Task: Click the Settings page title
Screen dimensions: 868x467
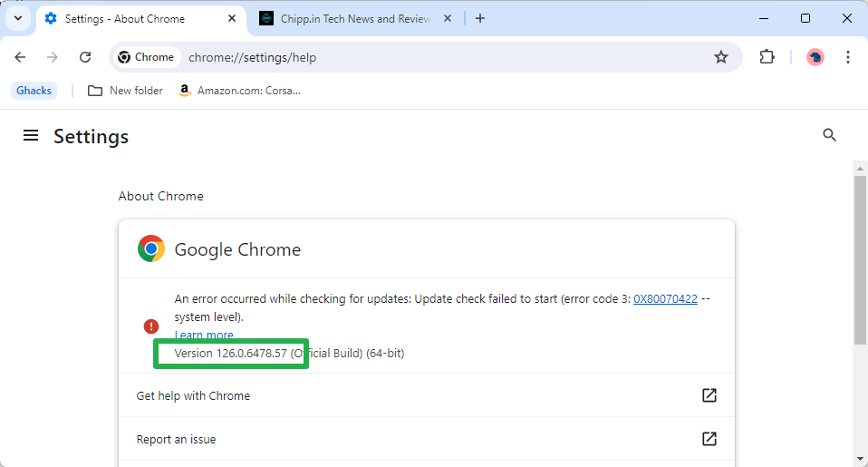Action: point(91,136)
